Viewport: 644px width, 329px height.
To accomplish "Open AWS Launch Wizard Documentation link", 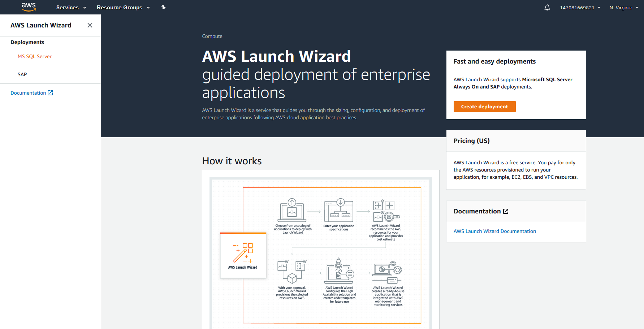I will pyautogui.click(x=494, y=231).
